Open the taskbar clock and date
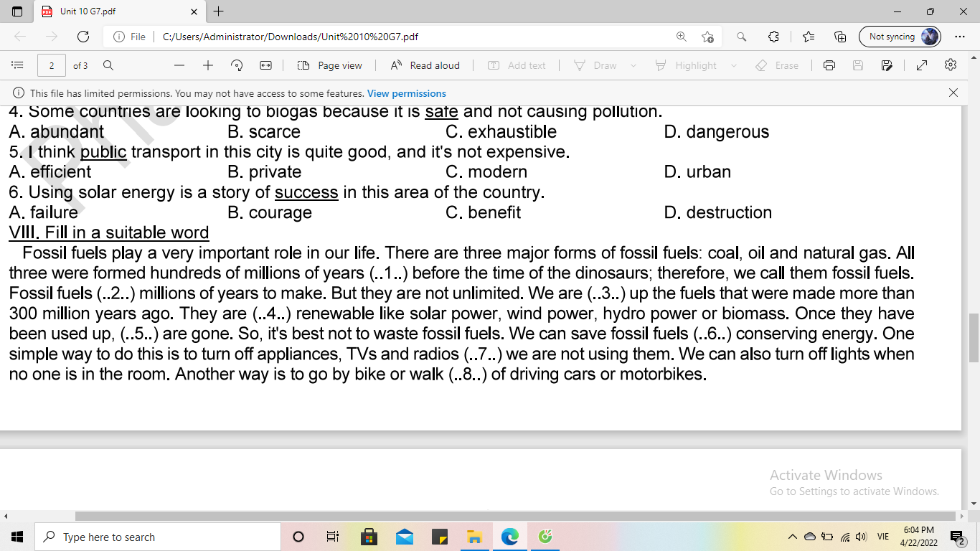This screenshot has width=980, height=551. pyautogui.click(x=918, y=537)
